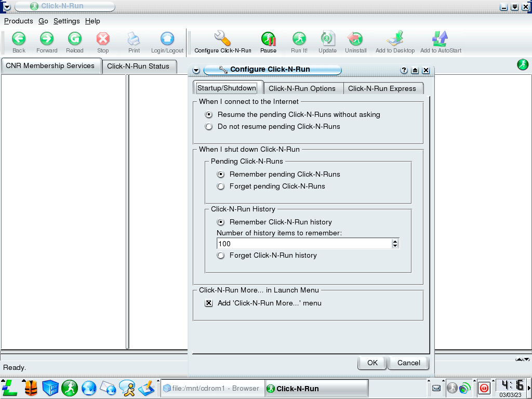Click the tray volume speaker icon
The width and height of the screenshot is (532, 399).
click(x=465, y=388)
